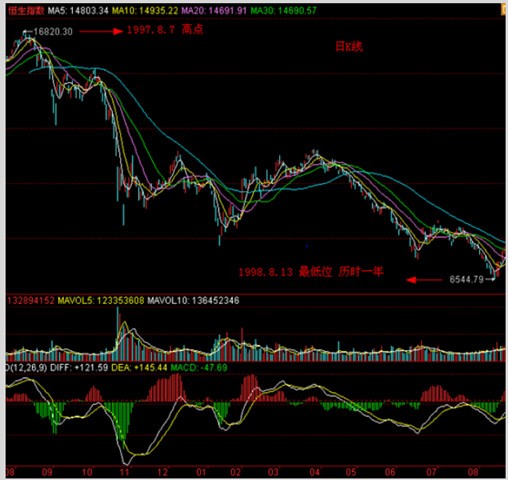The width and height of the screenshot is (508, 480).
Task: Click the MAVOL5: 123353608 value
Action: (101, 301)
